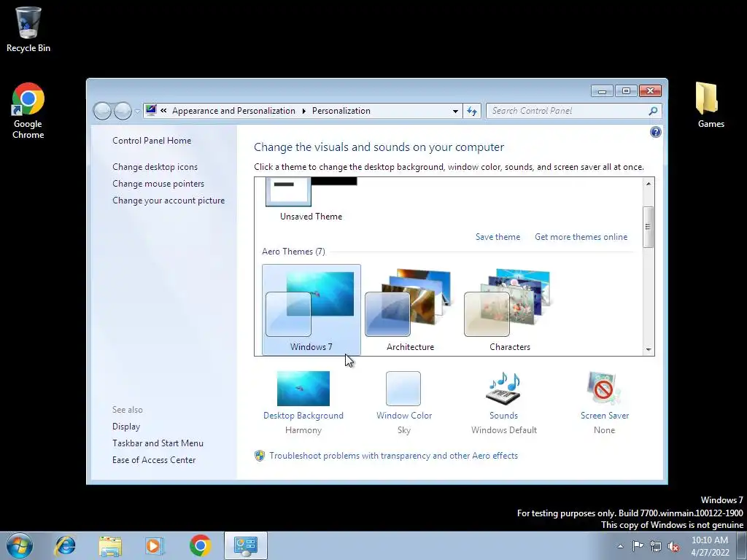Open Recycle Bin on the desktop
Image resolution: width=747 pixels, height=560 pixels.
point(28,28)
